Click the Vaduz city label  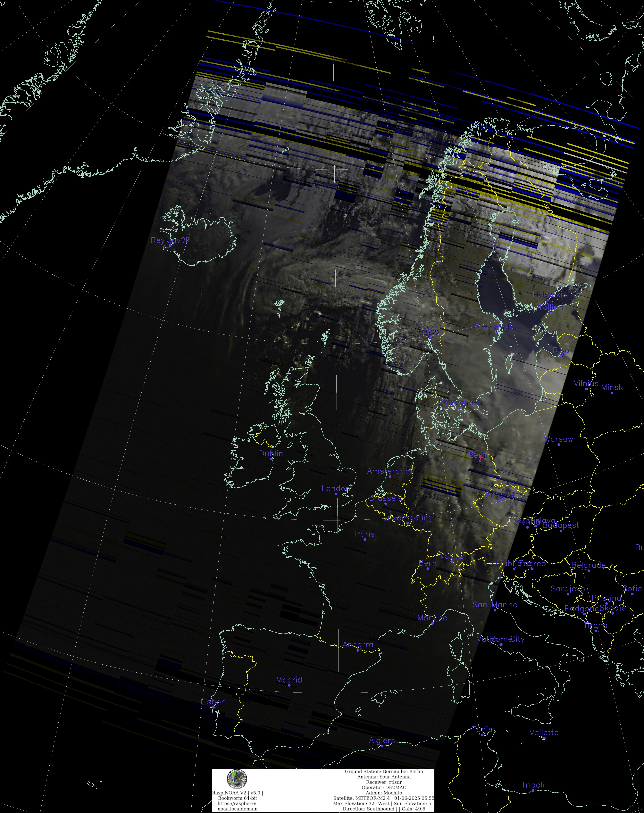coord(451,556)
